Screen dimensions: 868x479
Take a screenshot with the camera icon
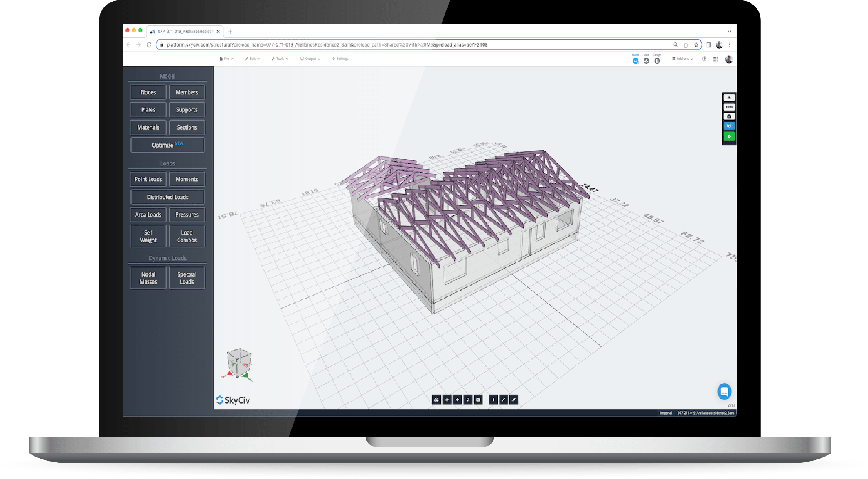pyautogui.click(x=478, y=400)
